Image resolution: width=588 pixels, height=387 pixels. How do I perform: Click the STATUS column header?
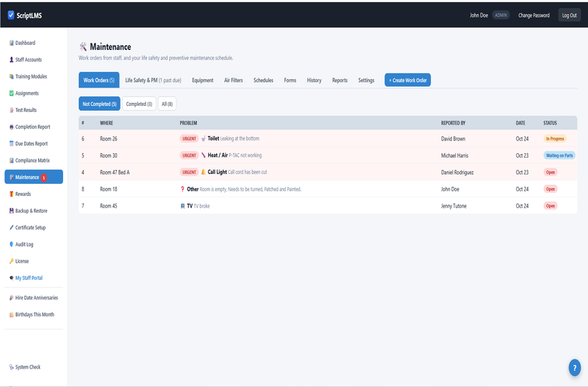pos(550,123)
